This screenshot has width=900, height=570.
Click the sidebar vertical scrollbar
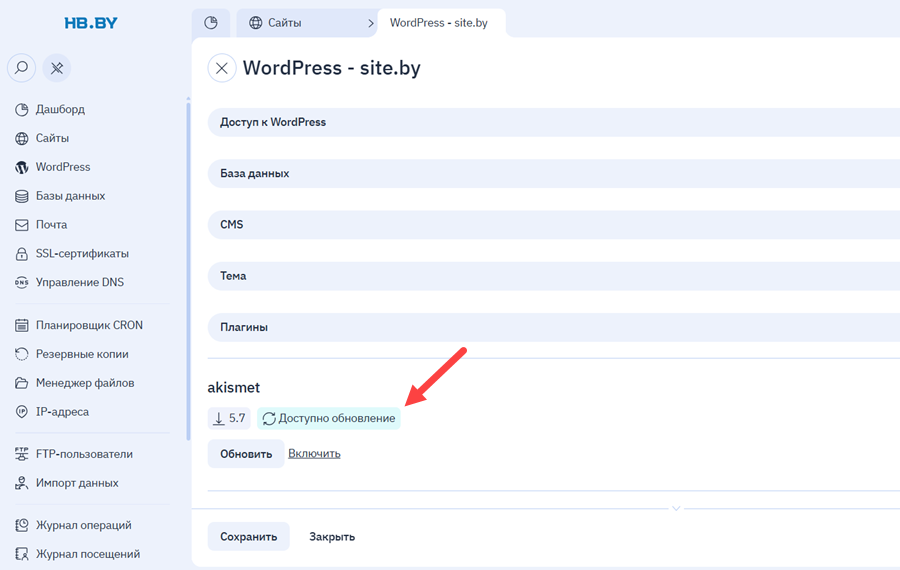[x=188, y=270]
